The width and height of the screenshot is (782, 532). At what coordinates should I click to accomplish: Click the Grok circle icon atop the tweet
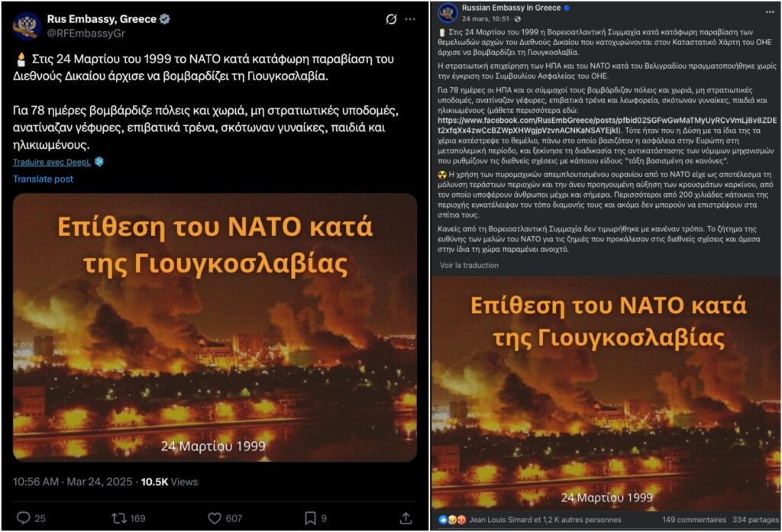click(392, 19)
